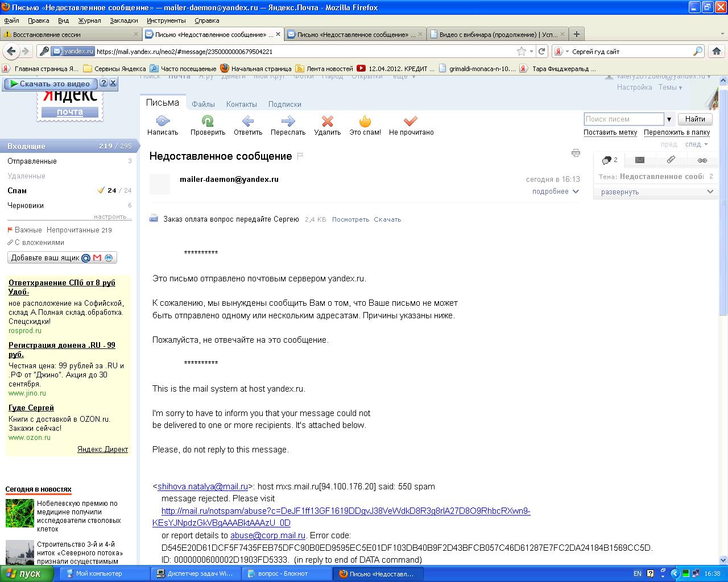Expand the развернуть thread panel

click(657, 192)
